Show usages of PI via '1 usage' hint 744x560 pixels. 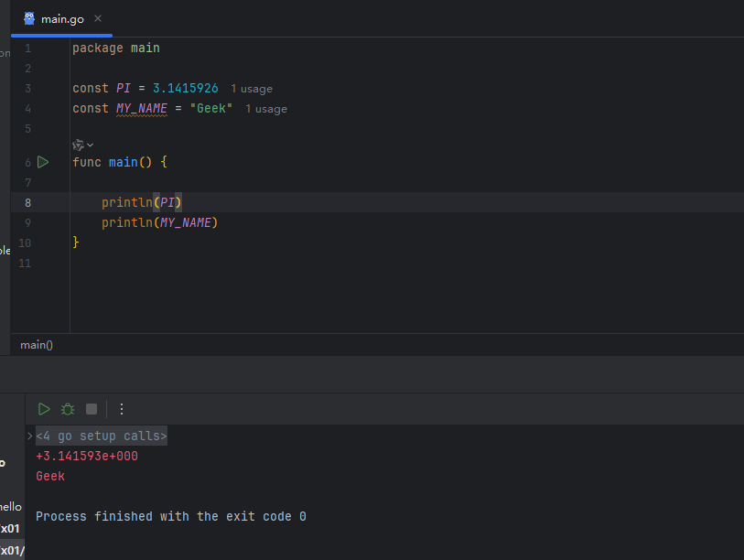252,89
